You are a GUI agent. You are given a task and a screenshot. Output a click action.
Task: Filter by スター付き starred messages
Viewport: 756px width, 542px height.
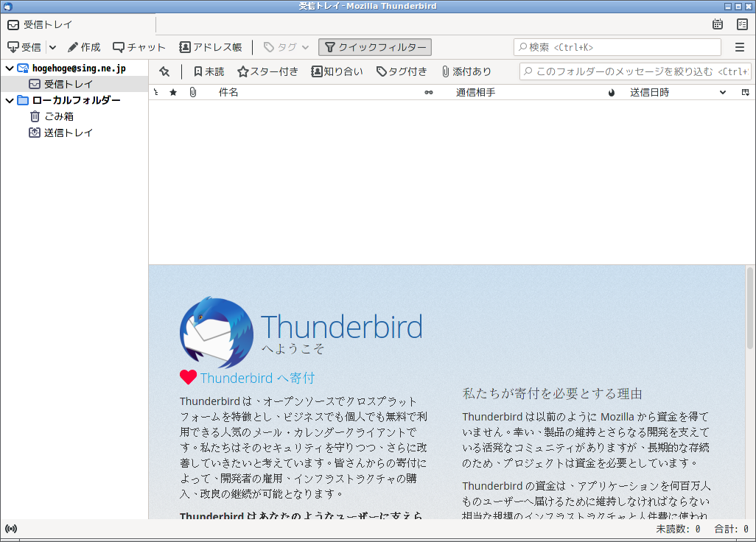(x=268, y=71)
